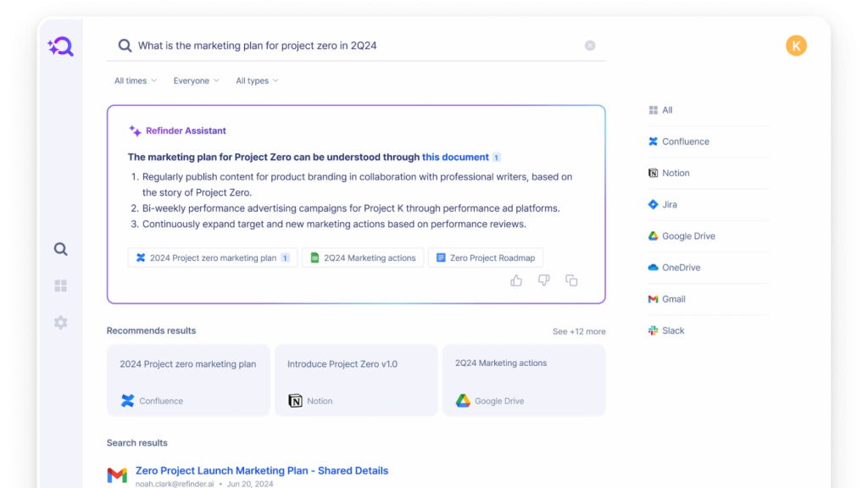Open settings via sidebar gear icon

60,323
